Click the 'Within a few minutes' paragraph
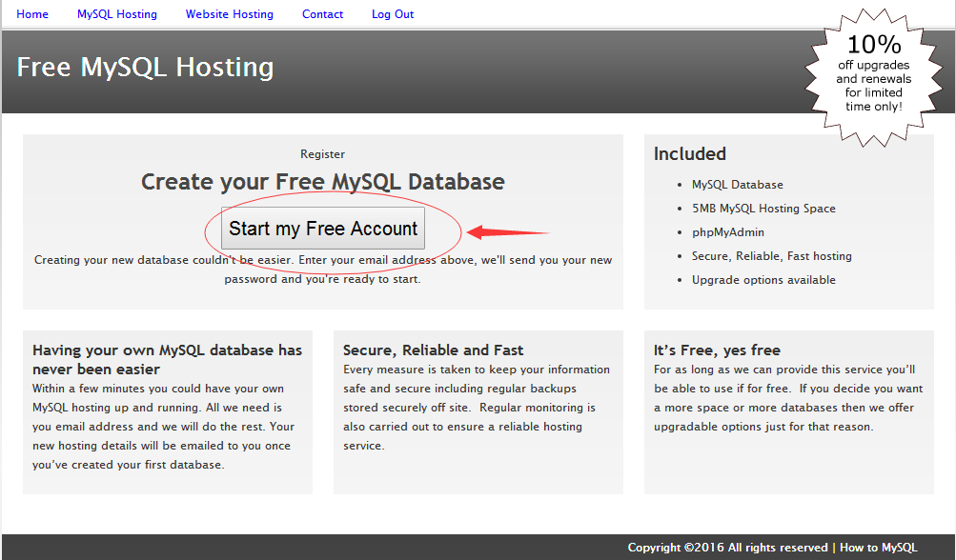The height and width of the screenshot is (560, 956). (163, 427)
